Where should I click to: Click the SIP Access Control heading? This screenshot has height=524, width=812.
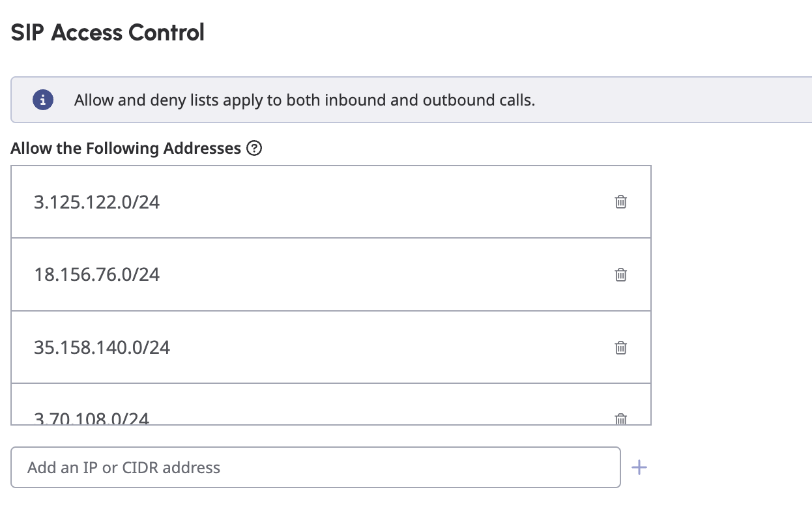(108, 32)
